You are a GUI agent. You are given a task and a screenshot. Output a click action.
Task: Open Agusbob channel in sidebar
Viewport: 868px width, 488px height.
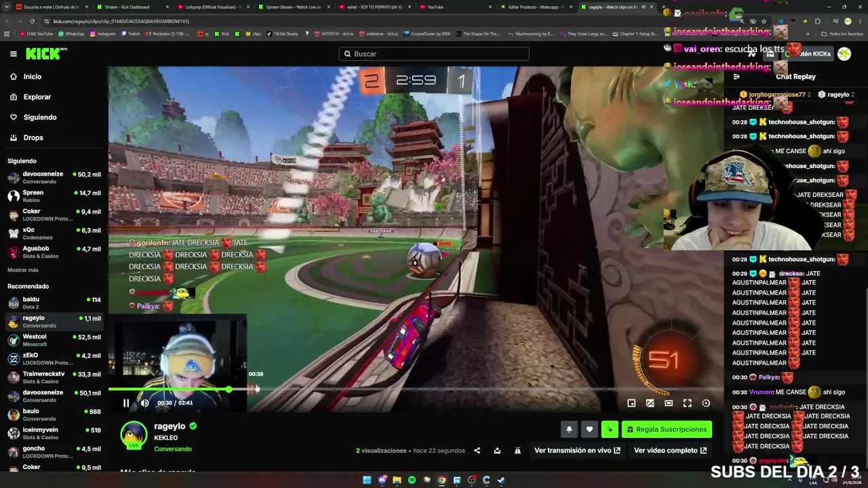click(x=54, y=252)
